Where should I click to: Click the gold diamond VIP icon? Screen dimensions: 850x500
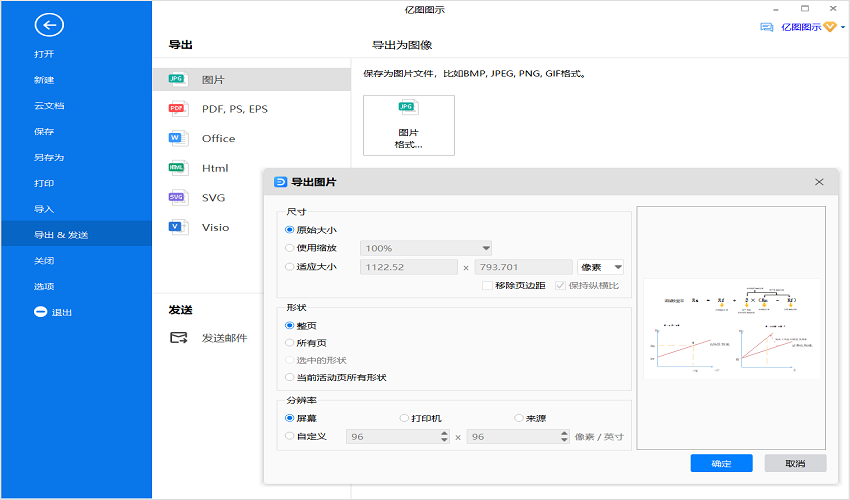coord(830,27)
